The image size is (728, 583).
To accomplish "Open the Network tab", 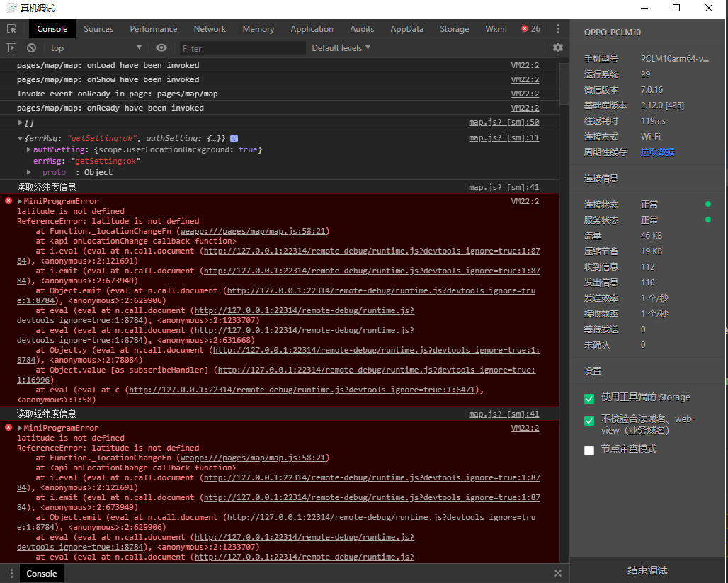I will pyautogui.click(x=210, y=29).
